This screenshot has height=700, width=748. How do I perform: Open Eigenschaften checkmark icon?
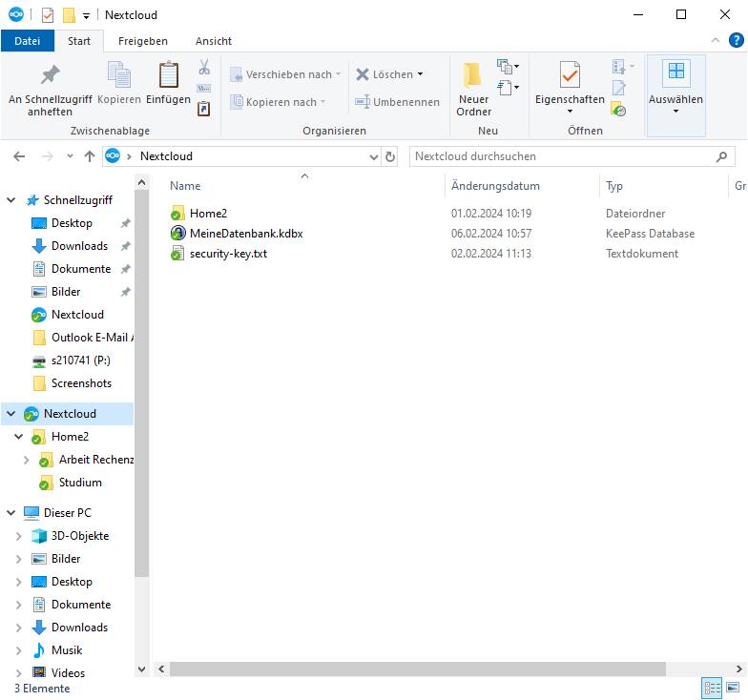click(x=570, y=74)
